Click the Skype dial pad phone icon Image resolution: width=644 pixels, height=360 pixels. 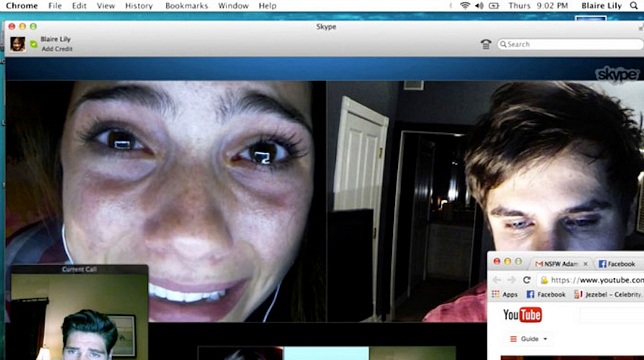[x=486, y=44]
